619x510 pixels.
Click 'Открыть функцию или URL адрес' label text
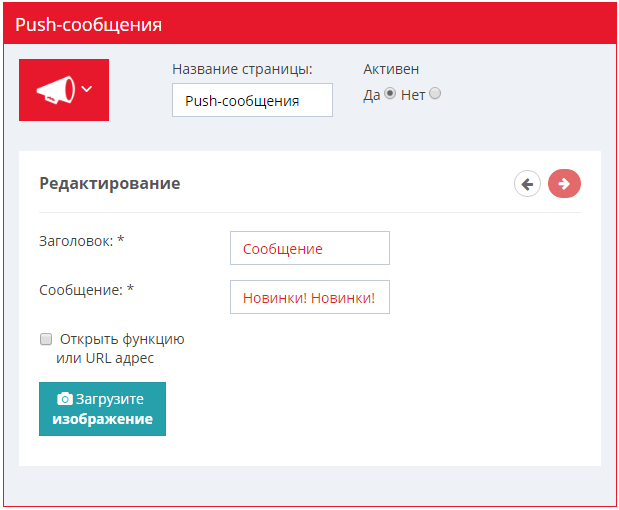point(120,349)
